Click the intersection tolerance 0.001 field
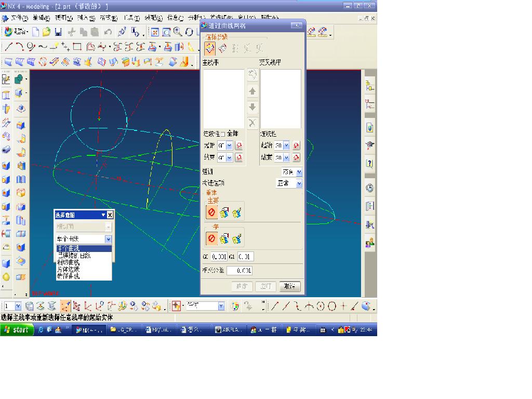 [240, 271]
